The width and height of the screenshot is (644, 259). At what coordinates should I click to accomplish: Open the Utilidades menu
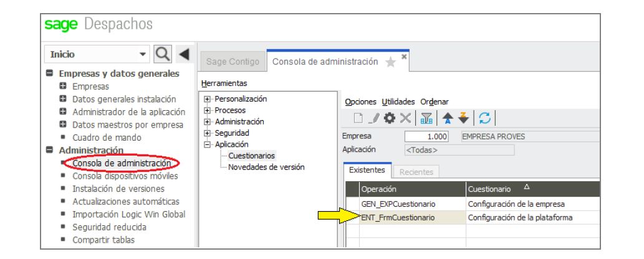pyautogui.click(x=398, y=101)
